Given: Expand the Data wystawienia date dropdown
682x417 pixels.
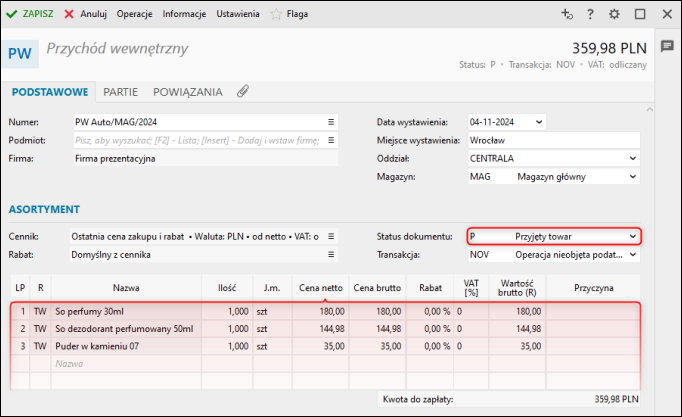Looking at the screenshot, I should 540,122.
